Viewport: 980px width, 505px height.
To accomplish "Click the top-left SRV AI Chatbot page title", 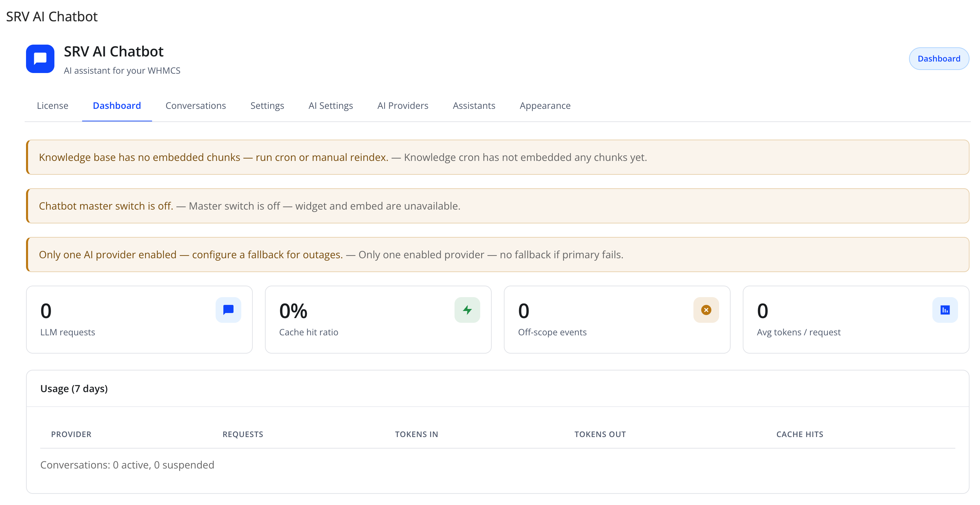I will point(52,17).
